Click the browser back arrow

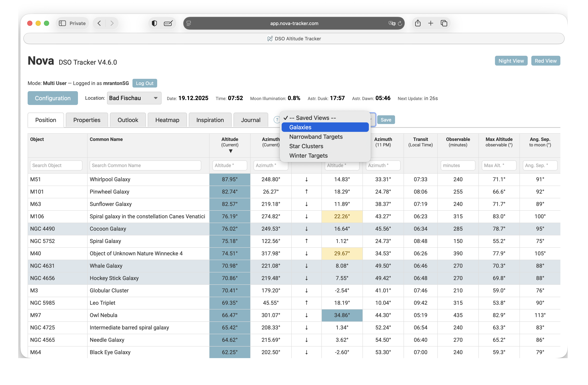point(99,23)
